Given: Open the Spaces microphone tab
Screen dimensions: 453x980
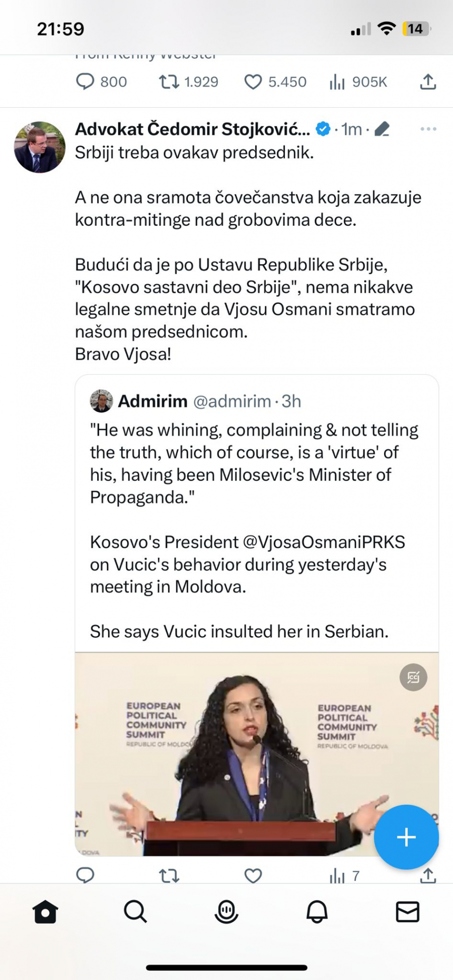Looking at the screenshot, I should point(226,912).
